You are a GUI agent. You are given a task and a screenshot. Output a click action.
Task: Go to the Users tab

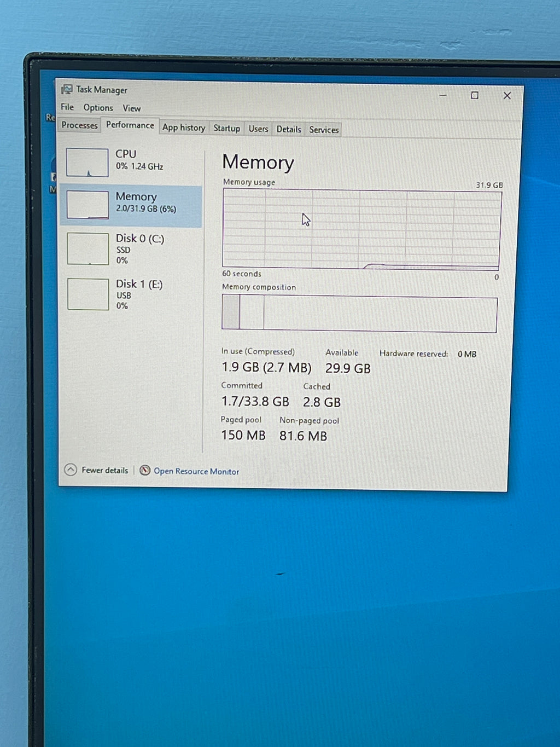click(x=258, y=129)
